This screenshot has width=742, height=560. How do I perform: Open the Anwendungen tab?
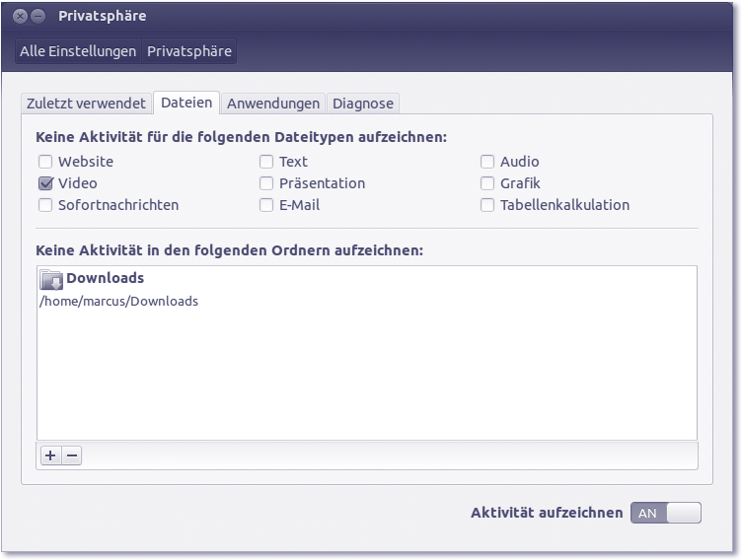pos(273,104)
